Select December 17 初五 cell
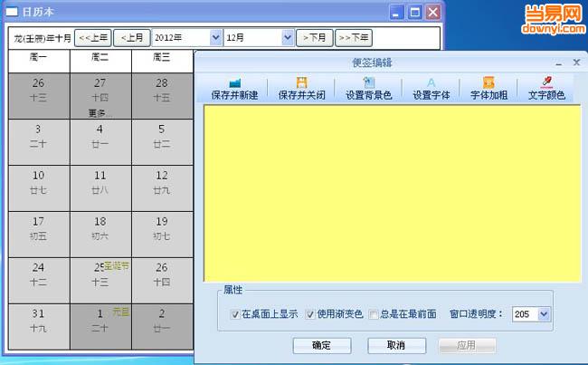Viewport: 588px width, 365px height. pyautogui.click(x=39, y=235)
